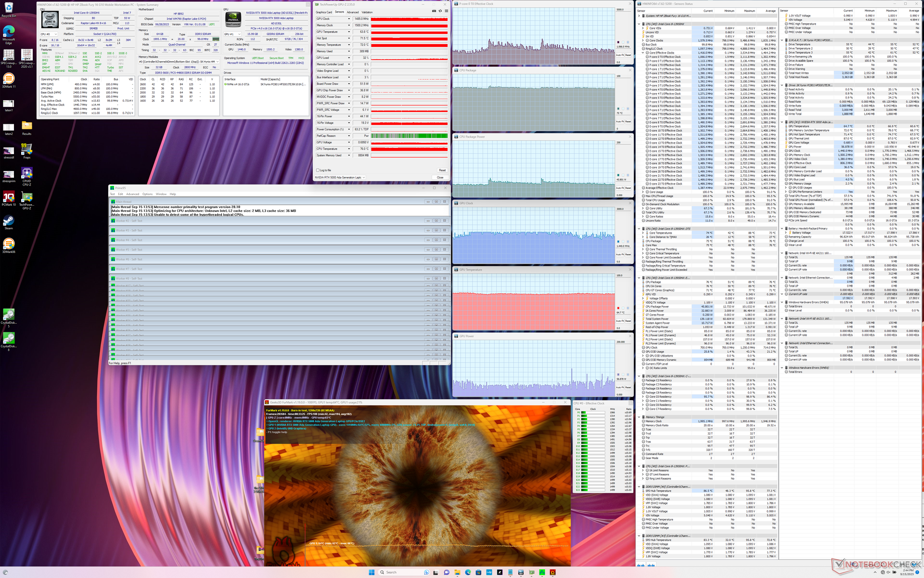The image size is (924, 578).
Task: Click the GPU-Z refresh icon
Action: (x=440, y=11)
